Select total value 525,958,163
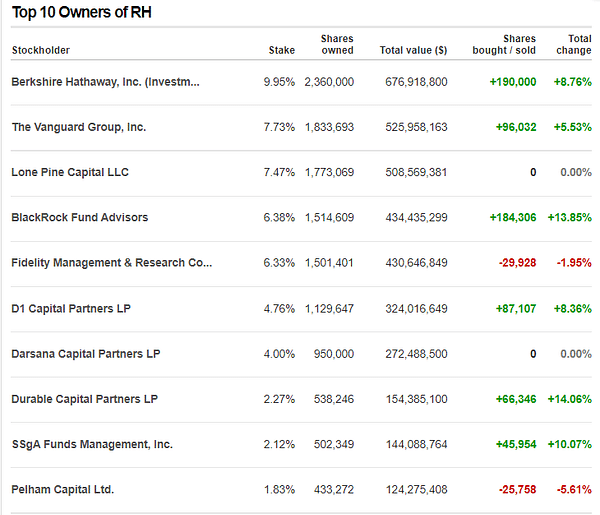The height and width of the screenshot is (515, 600). point(416,127)
